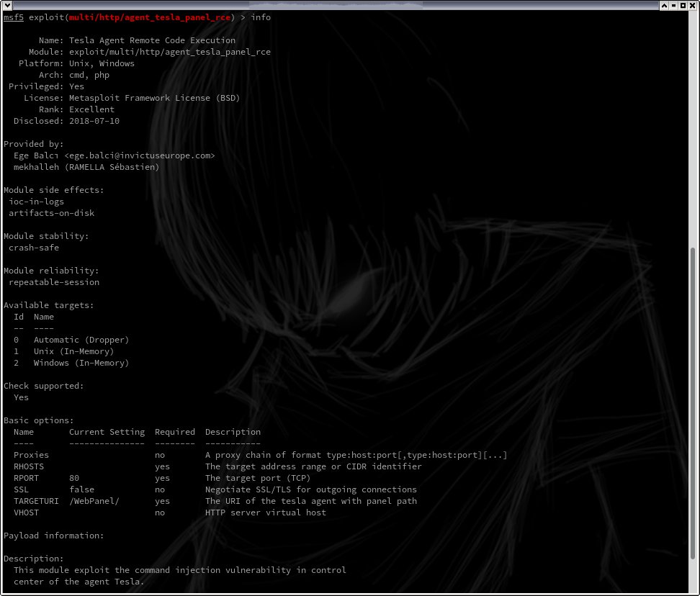The image size is (700, 596).
Task: Click 'center of the agent Tesla.' line
Action: (79, 582)
